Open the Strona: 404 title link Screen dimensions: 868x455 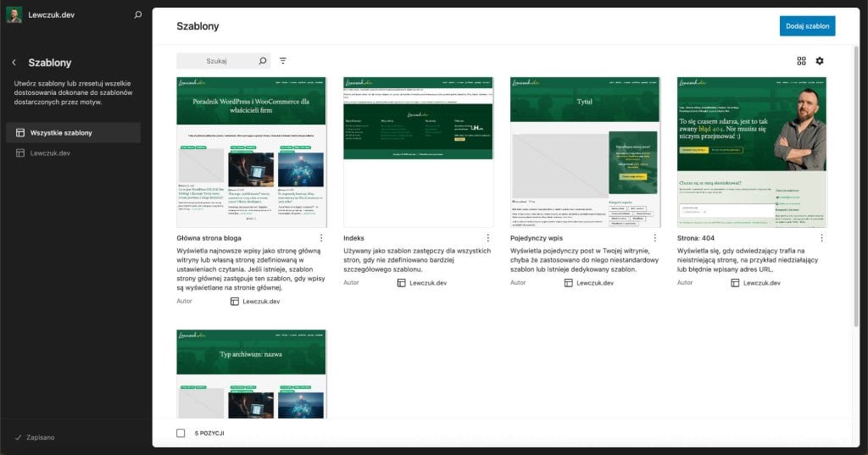click(696, 238)
